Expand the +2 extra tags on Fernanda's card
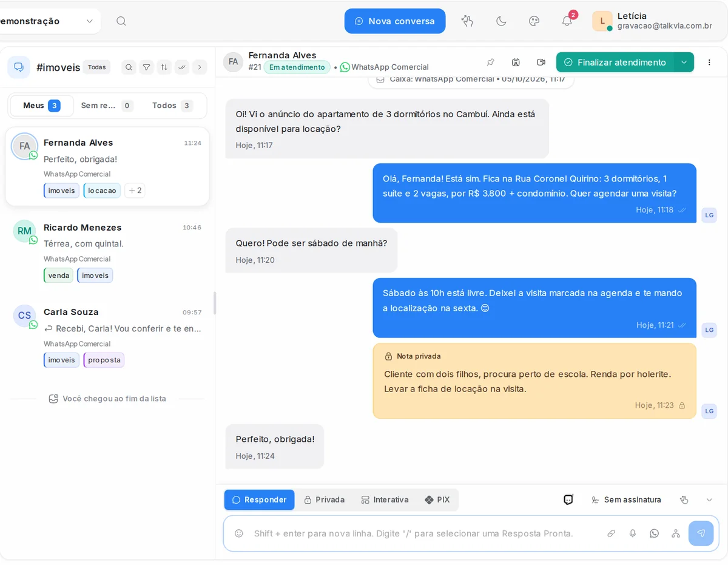The image size is (728, 565). pyautogui.click(x=135, y=191)
